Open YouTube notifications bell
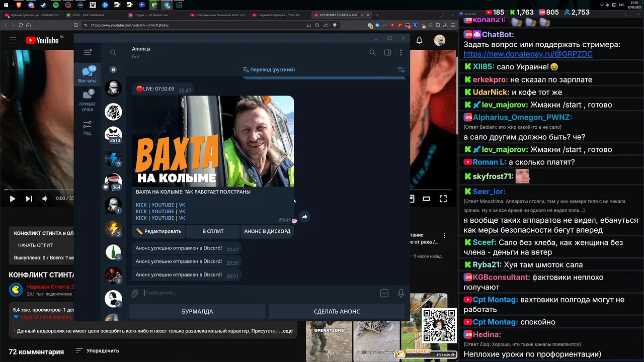Image resolution: width=644 pixels, height=362 pixels. pos(419,40)
